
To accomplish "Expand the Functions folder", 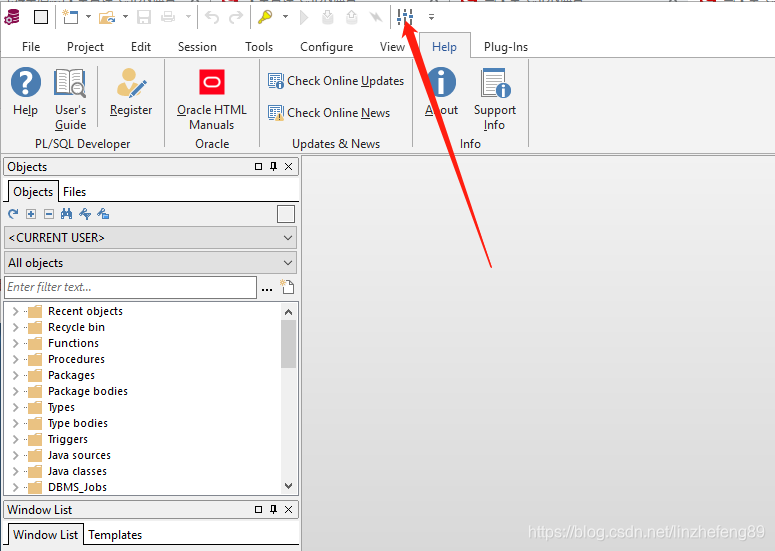I will 15,343.
